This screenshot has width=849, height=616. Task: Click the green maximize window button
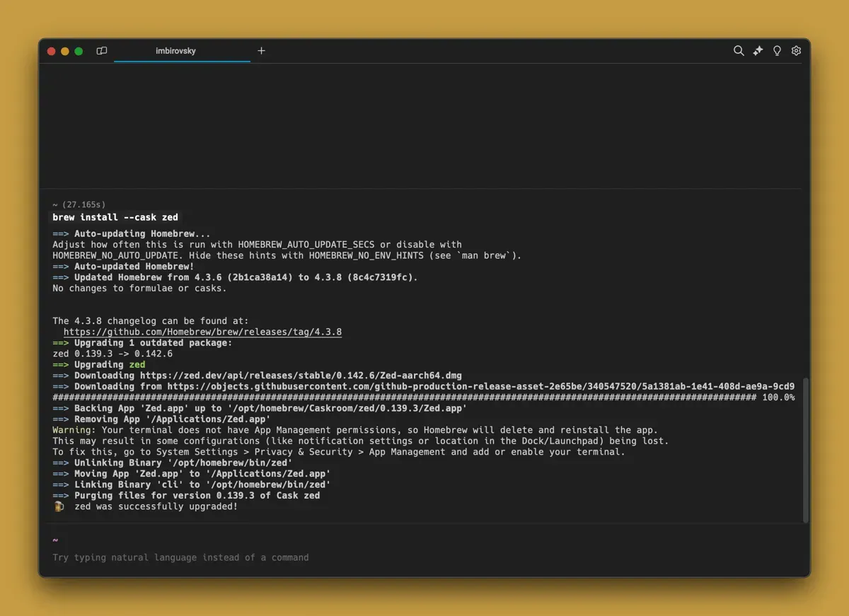(79, 51)
